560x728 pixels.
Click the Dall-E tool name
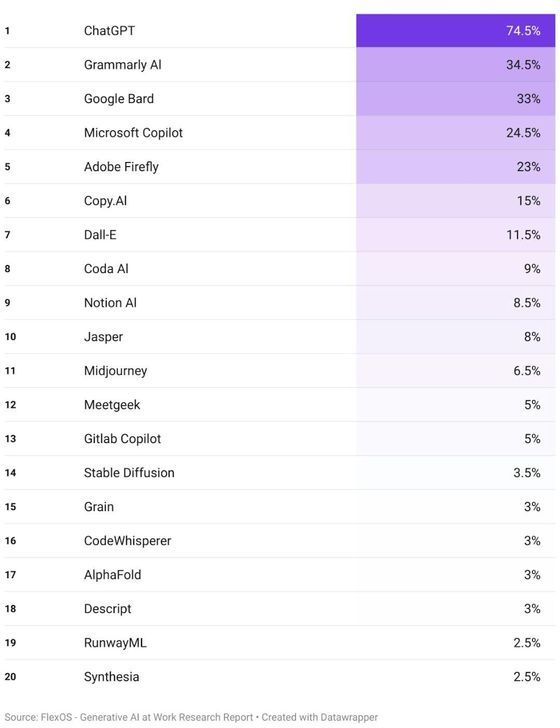click(x=100, y=235)
